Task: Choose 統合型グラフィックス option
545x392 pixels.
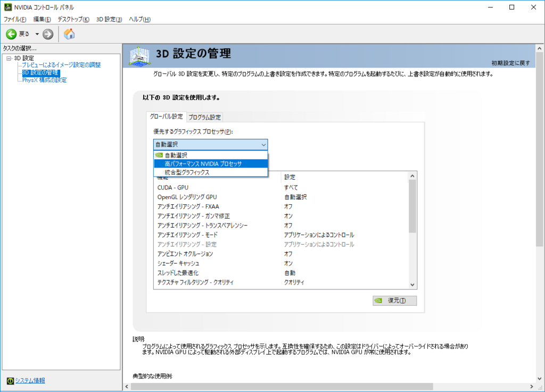Action: (x=211, y=172)
